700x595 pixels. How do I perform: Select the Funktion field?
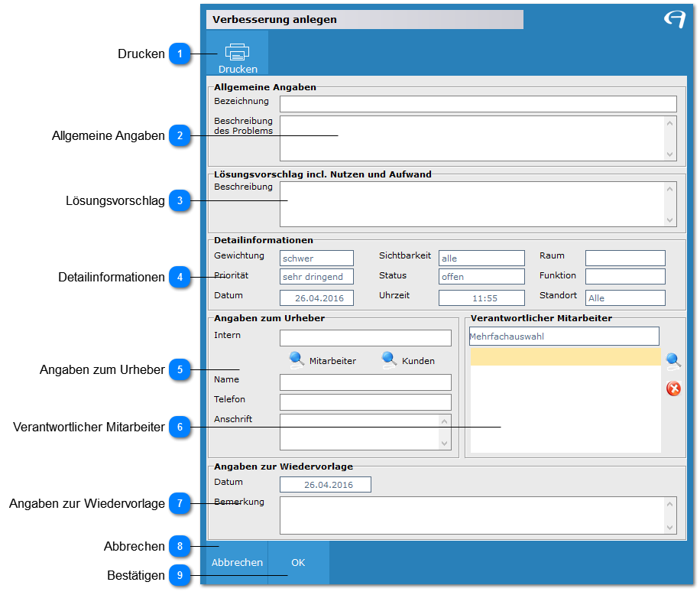625,277
